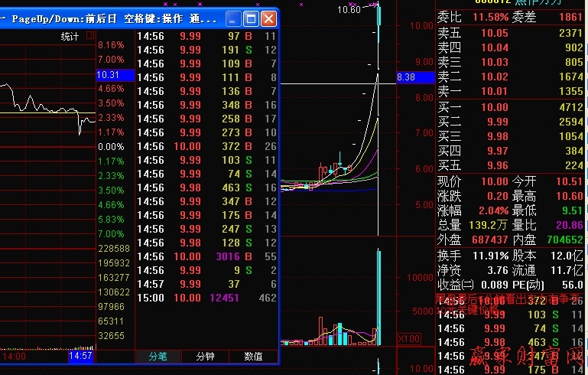Open the 分钟 tab
The image size is (588, 375).
point(206,356)
